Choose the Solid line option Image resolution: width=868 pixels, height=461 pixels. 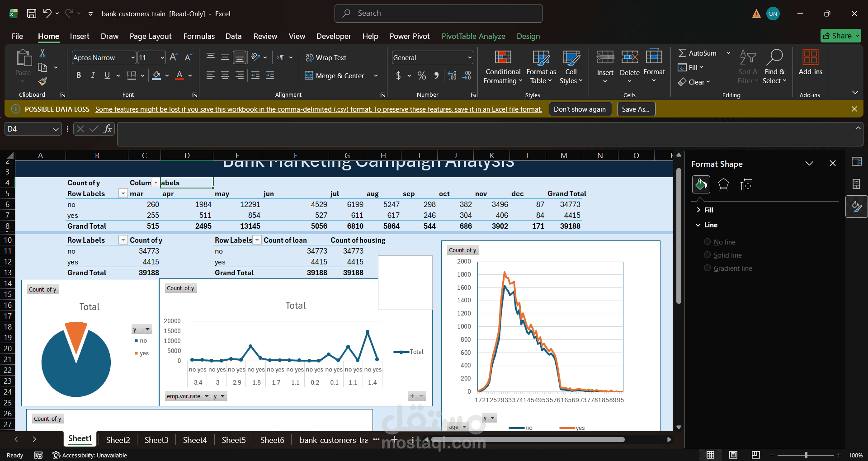[707, 255]
